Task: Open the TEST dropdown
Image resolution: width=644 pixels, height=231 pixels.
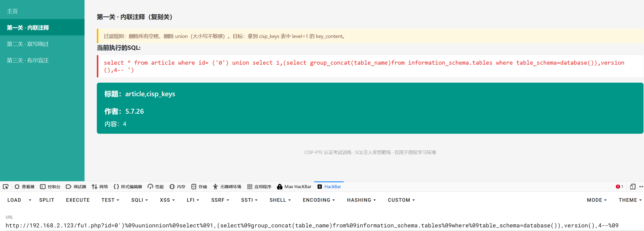Action: (110, 200)
